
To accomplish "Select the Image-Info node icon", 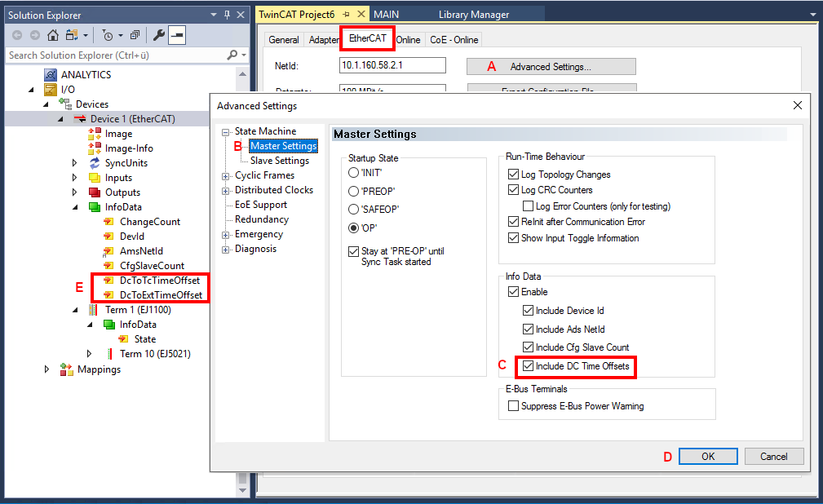I will (95, 148).
